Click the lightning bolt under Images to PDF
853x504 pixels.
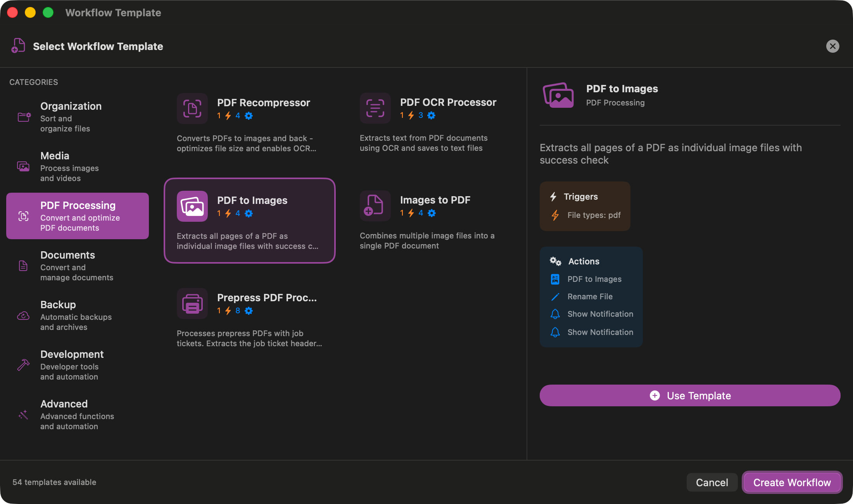click(x=411, y=213)
